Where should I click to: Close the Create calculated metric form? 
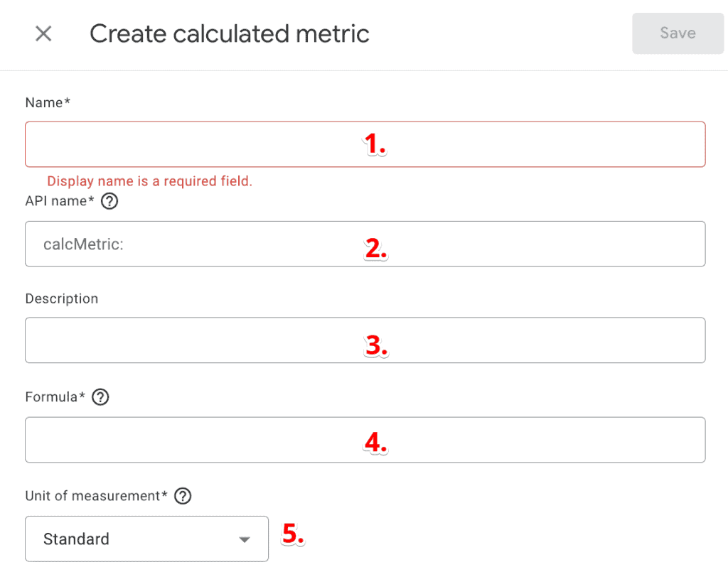coord(43,33)
